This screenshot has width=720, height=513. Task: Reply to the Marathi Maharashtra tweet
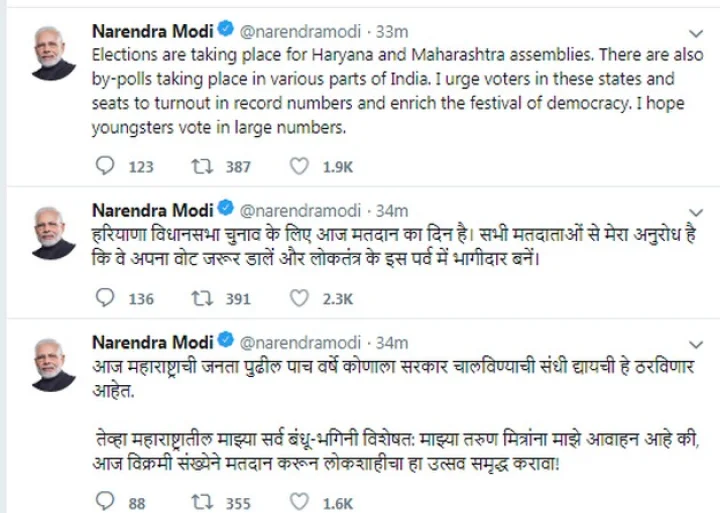coord(105,501)
